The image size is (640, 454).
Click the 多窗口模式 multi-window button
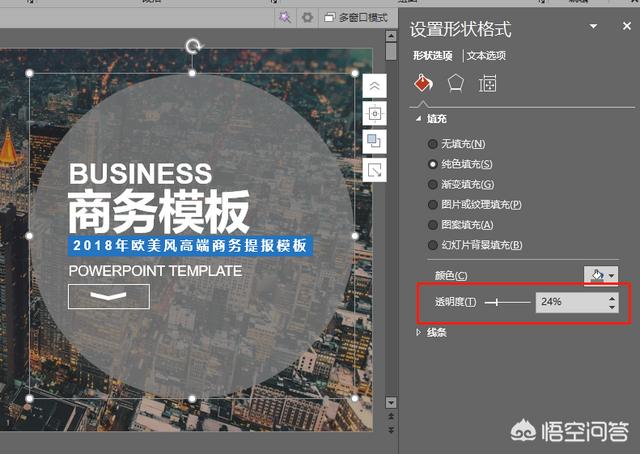pyautogui.click(x=356, y=18)
